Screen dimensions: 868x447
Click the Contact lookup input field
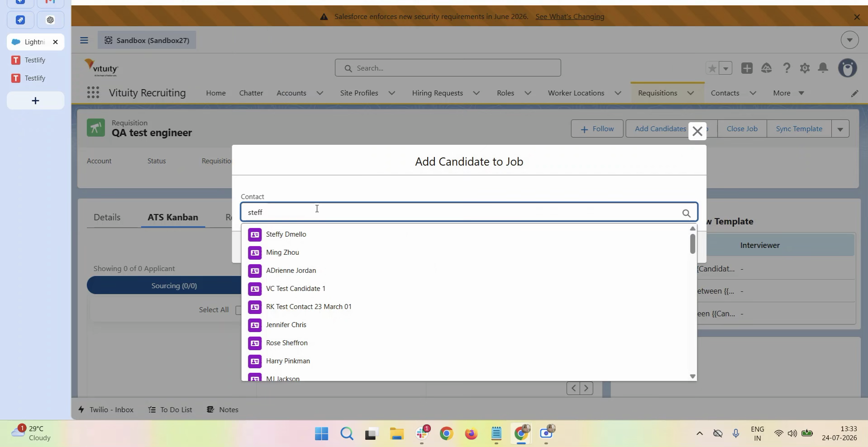469,212
